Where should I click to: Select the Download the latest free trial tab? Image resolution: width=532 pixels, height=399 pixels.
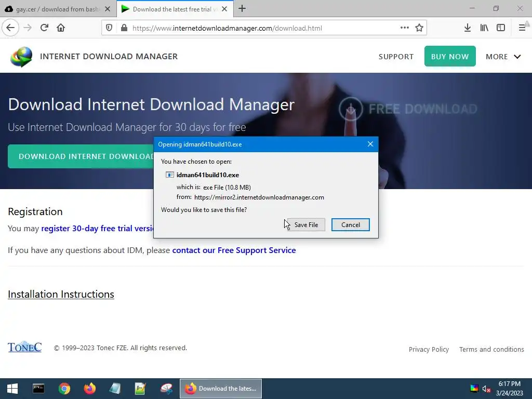click(x=175, y=9)
